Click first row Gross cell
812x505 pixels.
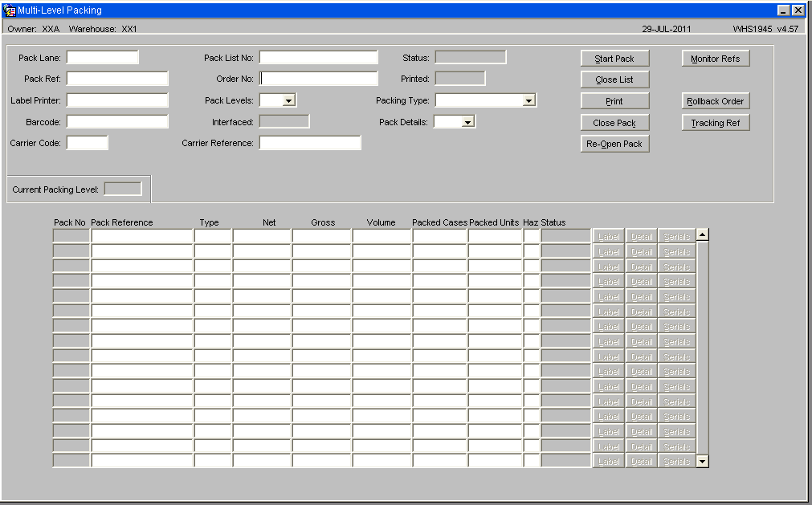pyautogui.click(x=322, y=237)
